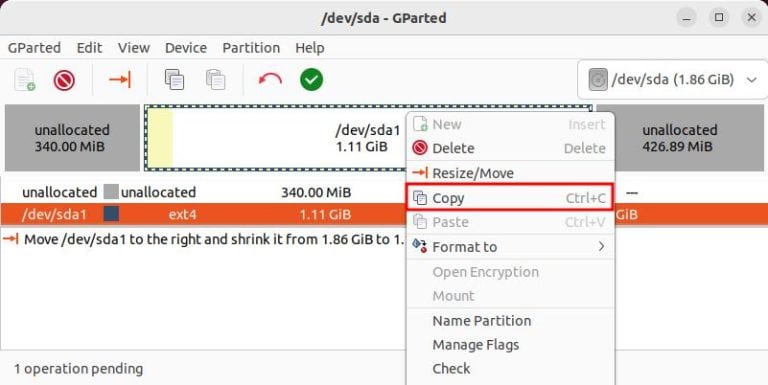Expand the Format to submenu arrow
Image resolution: width=768 pixels, height=385 pixels.
601,246
